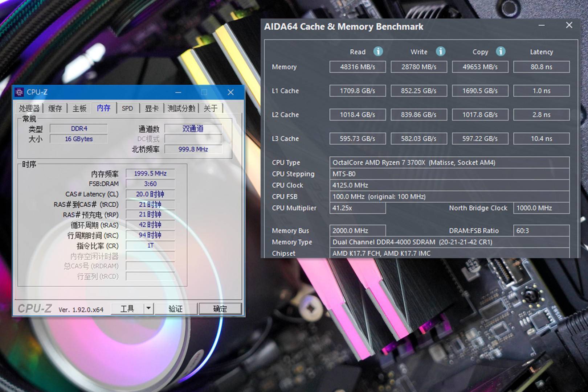This screenshot has height=392, width=588.
Task: Click the tRCD value 21 时钟
Action: tap(150, 205)
